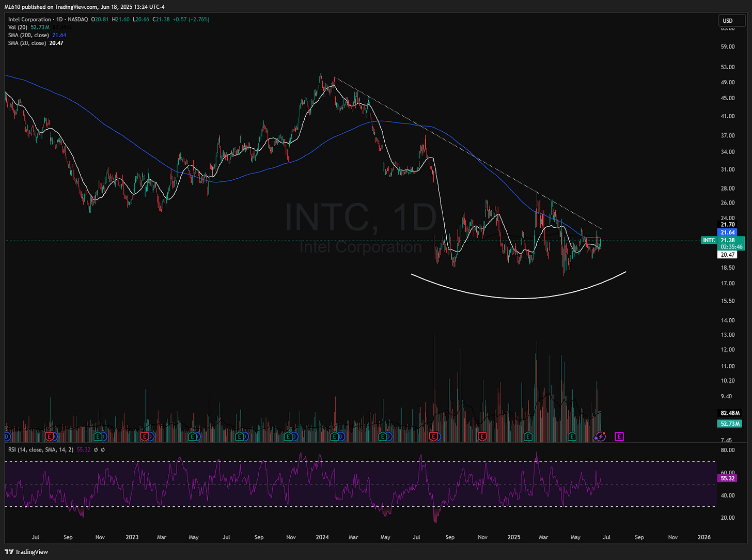
Task: Select the white curved arc drawing
Action: [x=519, y=298]
